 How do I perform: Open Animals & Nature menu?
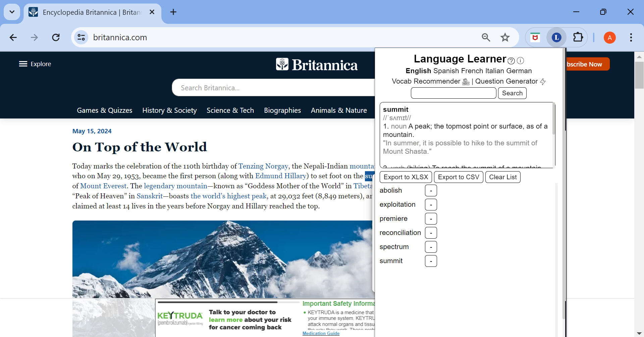point(339,110)
